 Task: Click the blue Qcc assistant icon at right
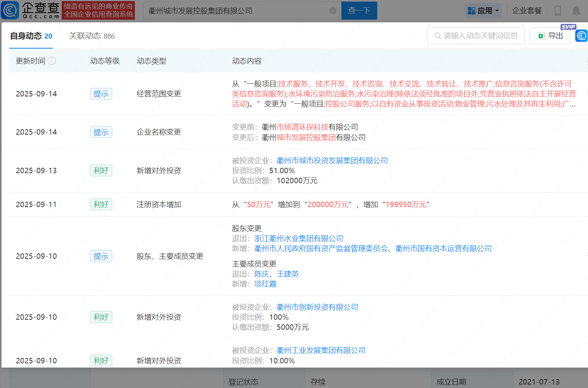(x=581, y=36)
